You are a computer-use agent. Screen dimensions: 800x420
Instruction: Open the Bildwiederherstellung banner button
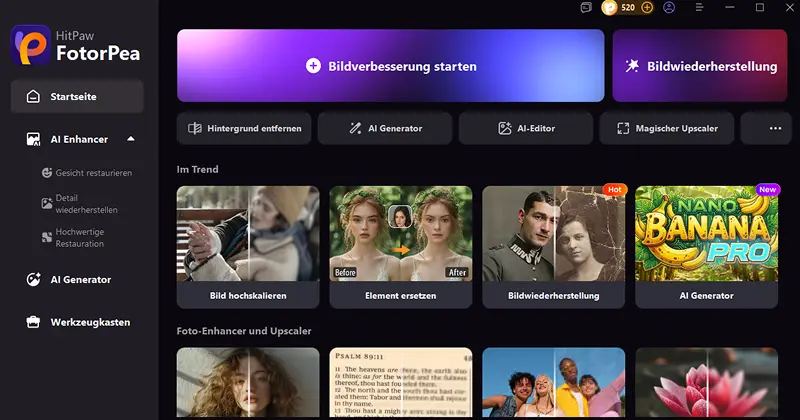700,66
